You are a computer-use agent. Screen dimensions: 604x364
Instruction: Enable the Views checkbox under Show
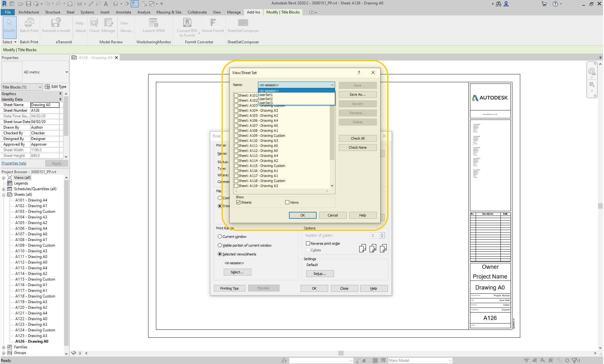287,202
